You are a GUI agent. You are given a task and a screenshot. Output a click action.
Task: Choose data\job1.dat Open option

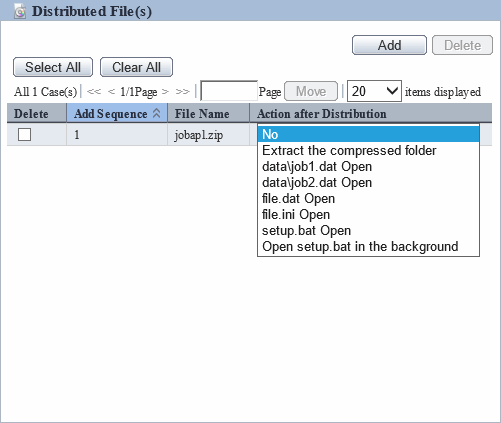tap(368, 167)
